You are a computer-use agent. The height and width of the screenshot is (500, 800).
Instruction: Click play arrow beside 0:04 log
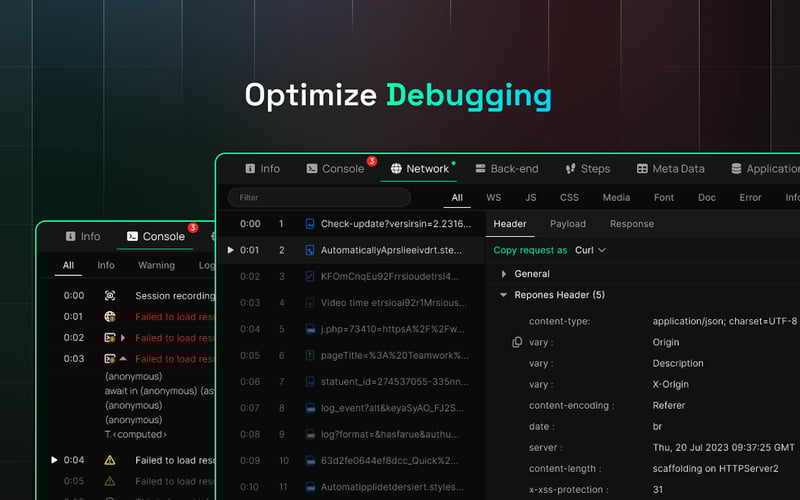point(54,460)
